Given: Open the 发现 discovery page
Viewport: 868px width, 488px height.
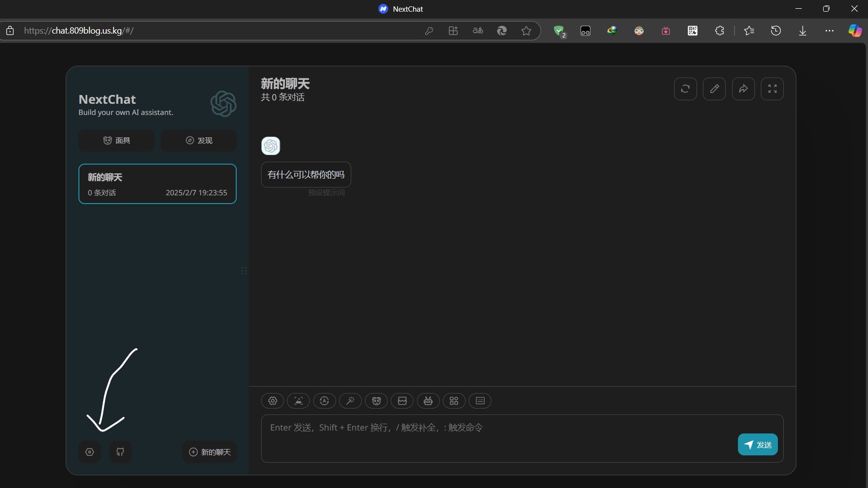Looking at the screenshot, I should 199,140.
